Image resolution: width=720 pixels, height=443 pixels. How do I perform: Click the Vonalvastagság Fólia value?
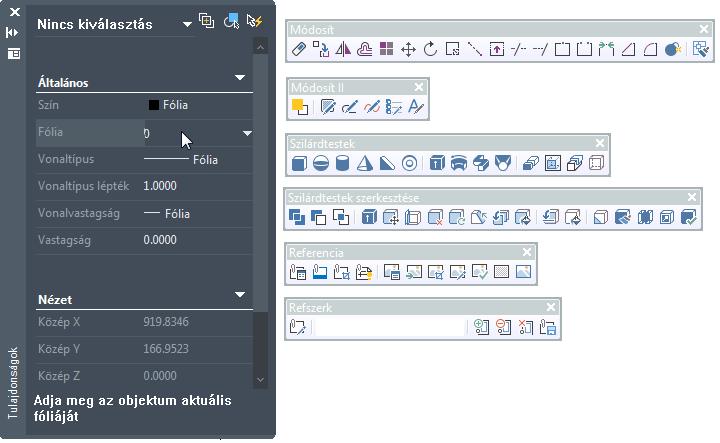[167, 213]
